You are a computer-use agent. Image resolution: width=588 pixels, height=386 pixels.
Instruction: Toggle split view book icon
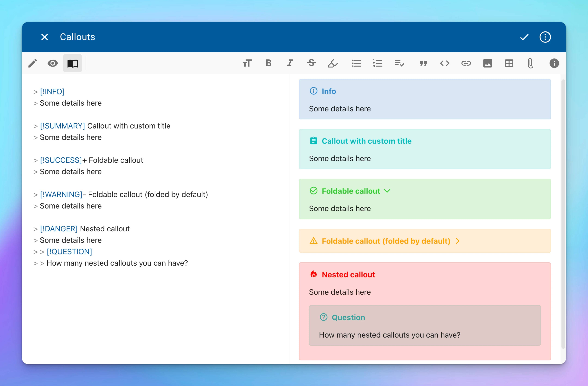pos(73,63)
